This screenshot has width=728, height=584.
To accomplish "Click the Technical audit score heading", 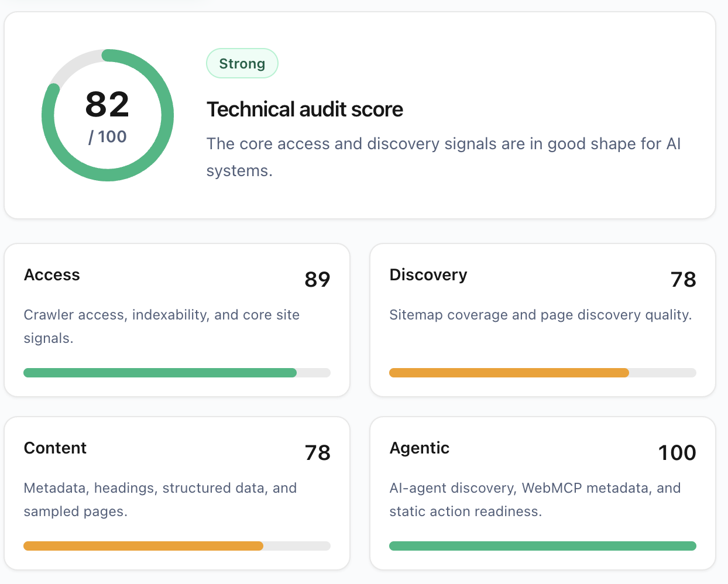I will pos(305,109).
